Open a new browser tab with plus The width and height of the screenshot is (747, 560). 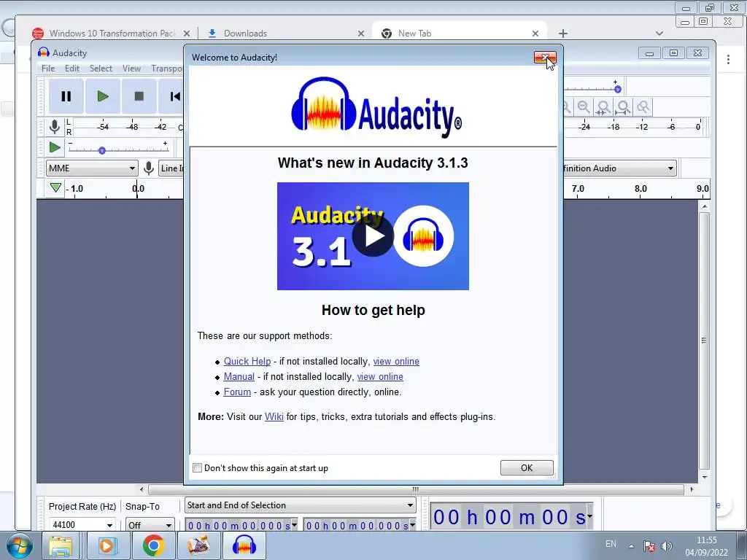point(563,34)
